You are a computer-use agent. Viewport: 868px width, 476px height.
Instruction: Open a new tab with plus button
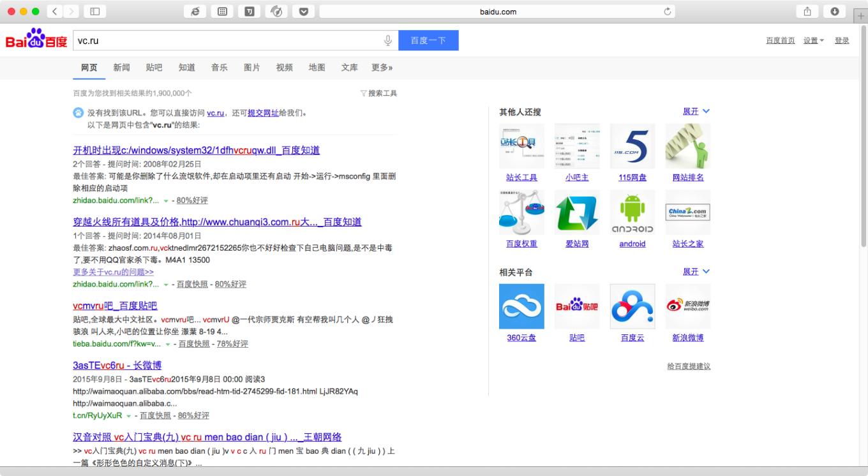click(860, 16)
